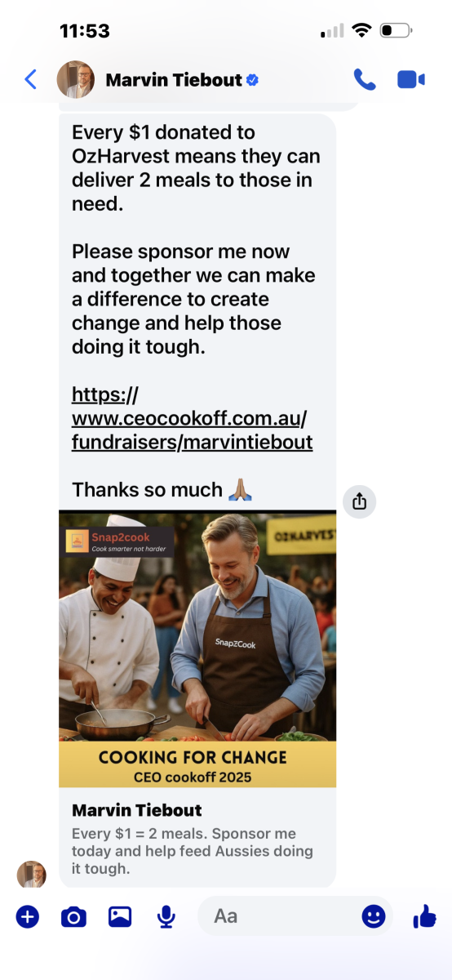
Task: Tap the sender avatar beside the link card
Action: (32, 874)
